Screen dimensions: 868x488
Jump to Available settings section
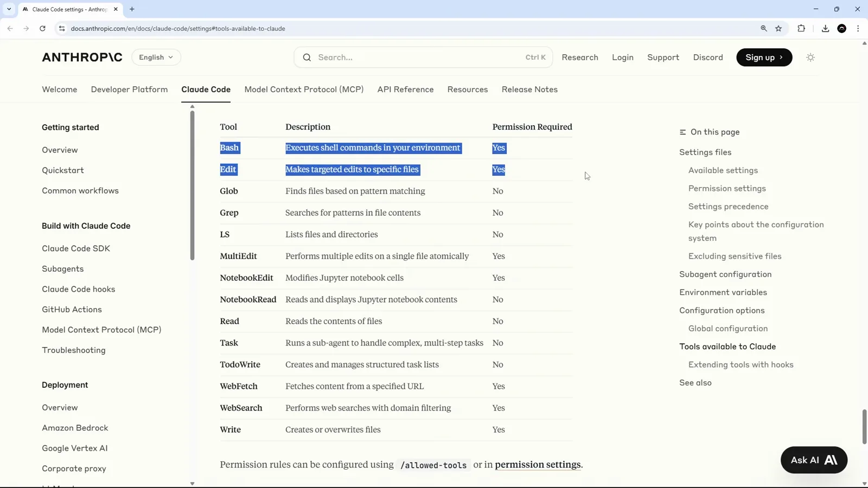click(x=723, y=170)
